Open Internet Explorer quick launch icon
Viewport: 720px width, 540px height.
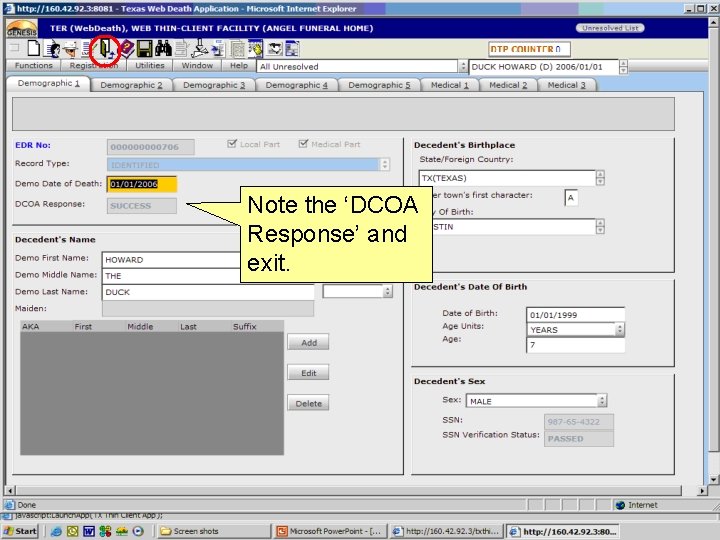(x=56, y=531)
